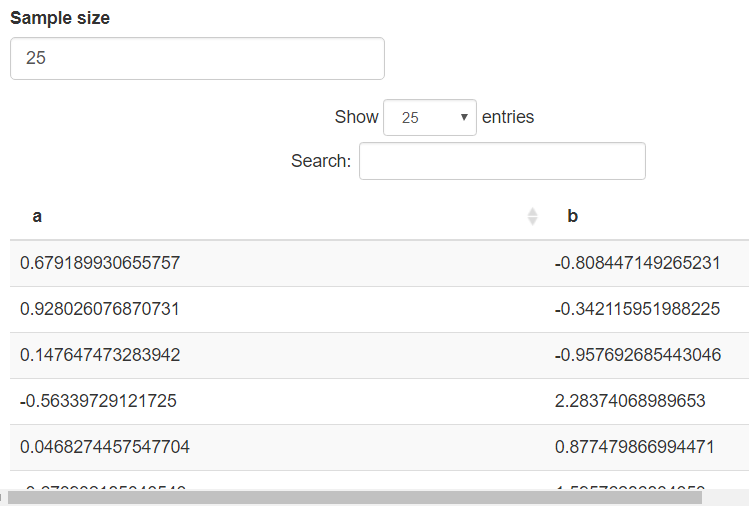This screenshot has height=512, width=749.
Task: Click the value 2.28374068989653
Action: pos(630,401)
